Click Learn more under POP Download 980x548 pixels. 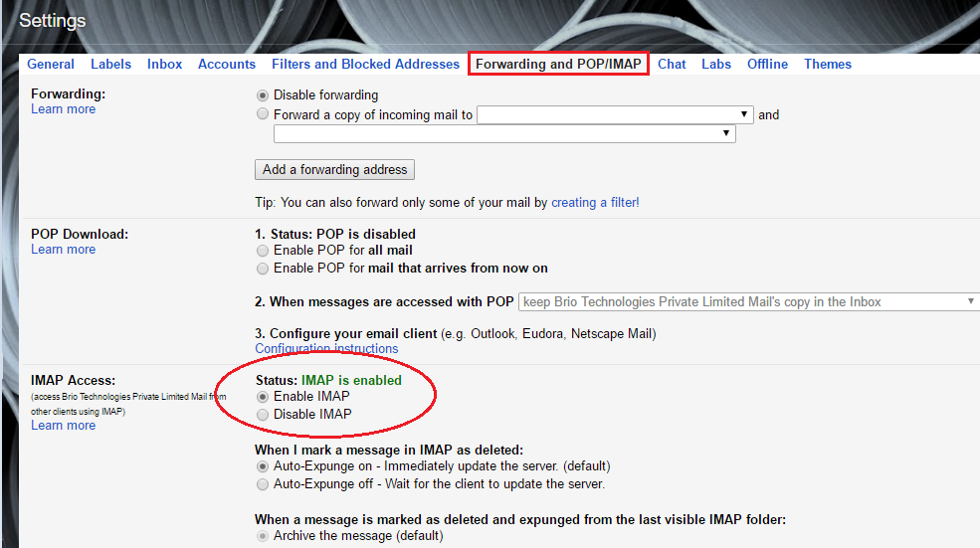pyautogui.click(x=63, y=250)
